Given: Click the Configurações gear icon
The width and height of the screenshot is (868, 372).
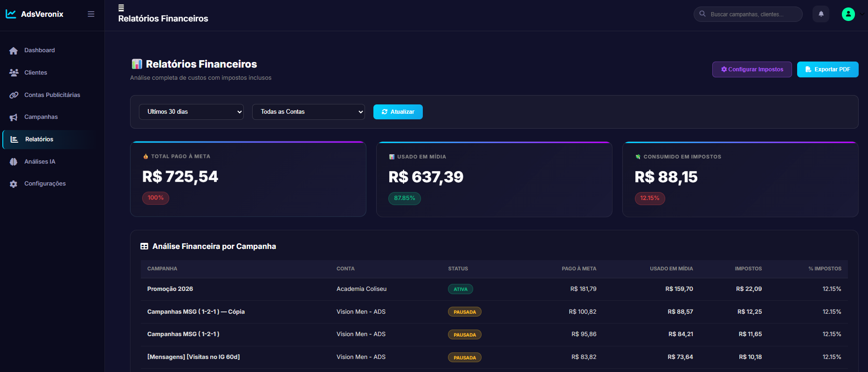Looking at the screenshot, I should click(x=14, y=184).
